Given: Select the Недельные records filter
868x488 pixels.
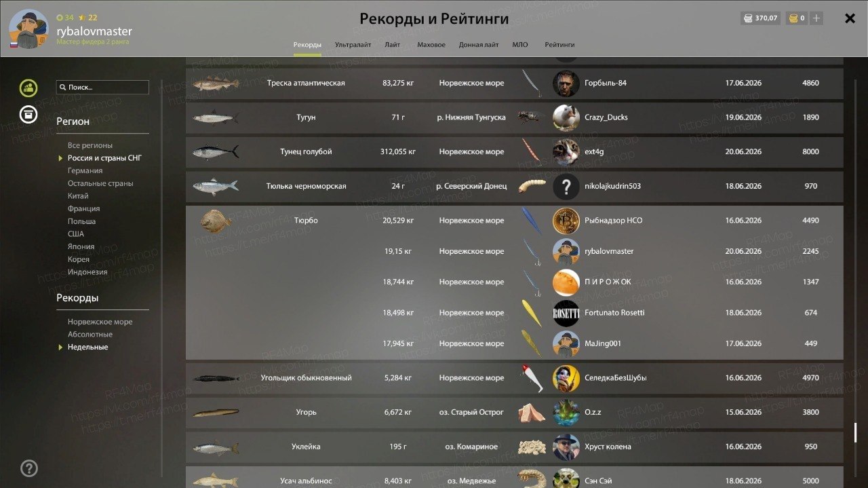Looking at the screenshot, I should click(87, 347).
